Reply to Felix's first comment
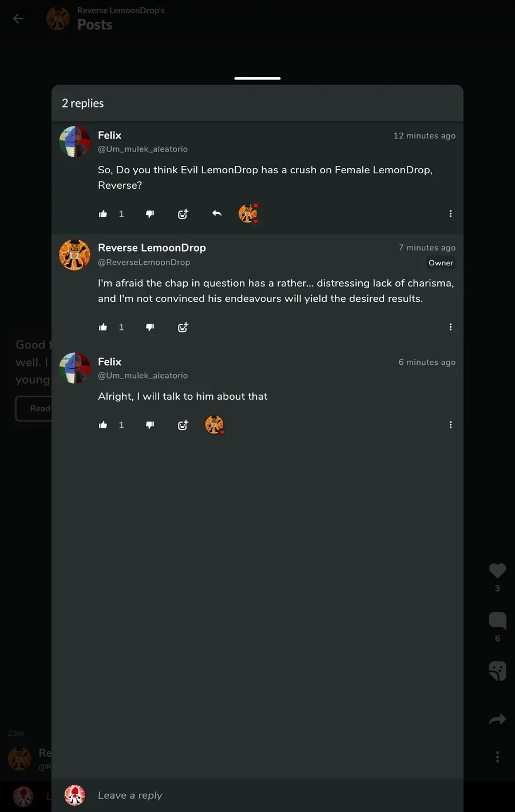Image resolution: width=515 pixels, height=812 pixels. 217,213
